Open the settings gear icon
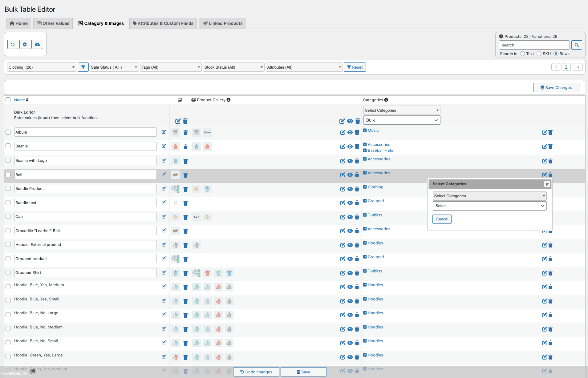This screenshot has width=588, height=378. (25, 44)
